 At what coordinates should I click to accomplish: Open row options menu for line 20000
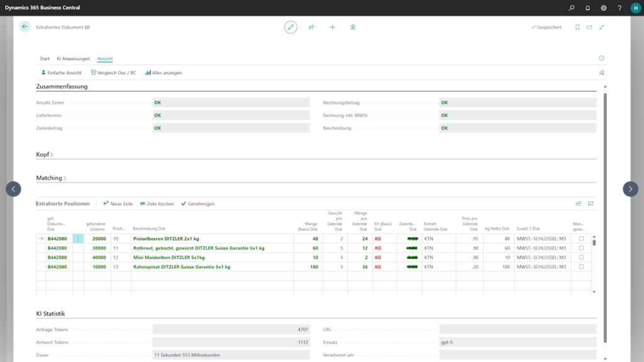coord(78,239)
